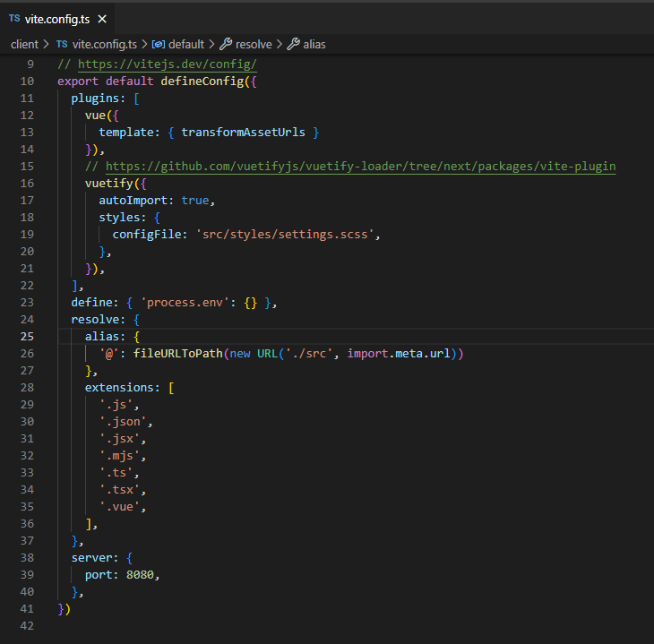Click the port value 8080
Screen dimensions: 654x644
click(x=140, y=575)
